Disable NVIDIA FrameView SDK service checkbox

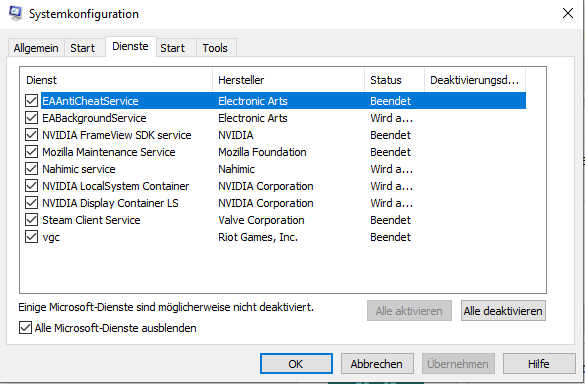[31, 134]
